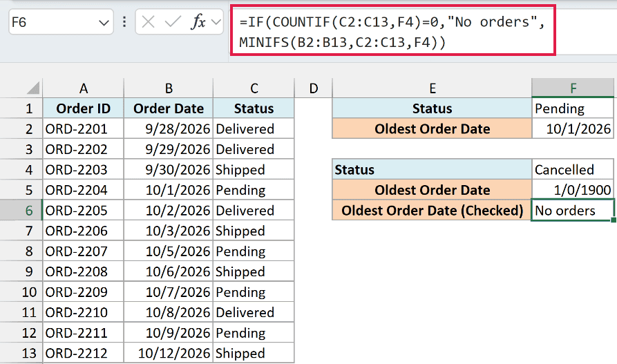Click the Shipped status for ORD-2212

click(x=254, y=353)
